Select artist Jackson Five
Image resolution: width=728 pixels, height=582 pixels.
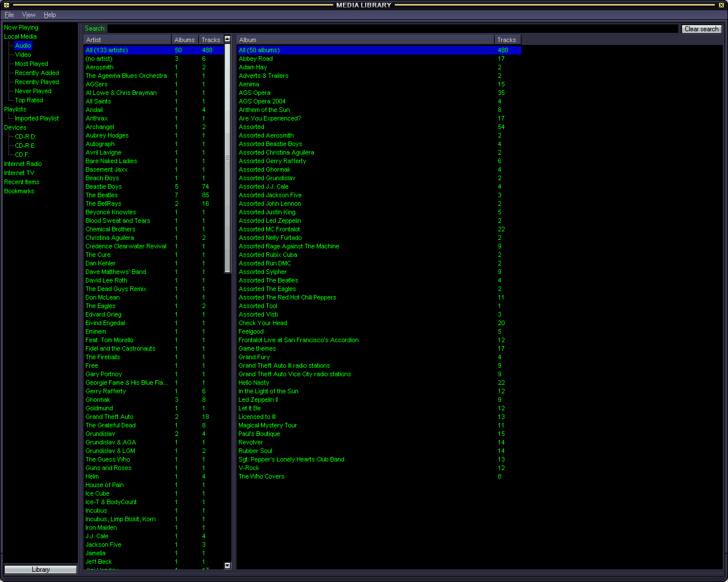154,544
